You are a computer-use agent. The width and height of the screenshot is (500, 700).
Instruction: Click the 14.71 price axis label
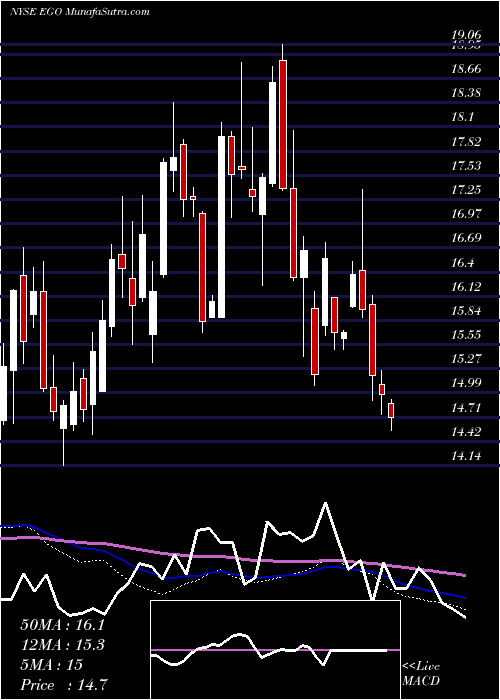coord(467,408)
